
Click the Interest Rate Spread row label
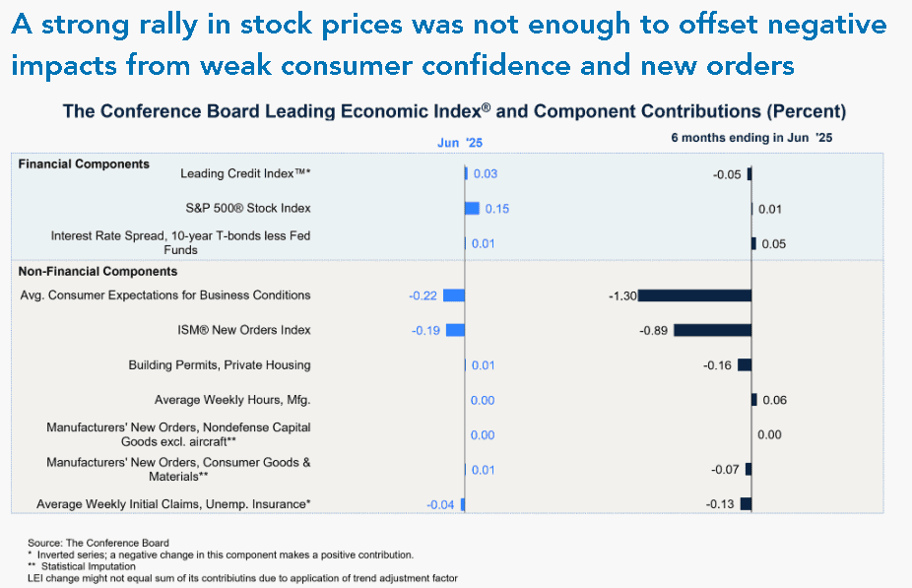pos(180,242)
